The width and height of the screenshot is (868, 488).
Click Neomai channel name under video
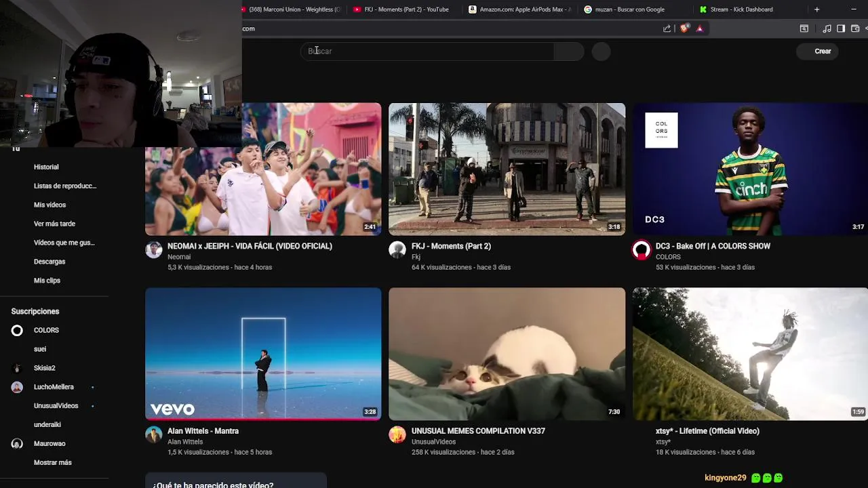pos(179,257)
